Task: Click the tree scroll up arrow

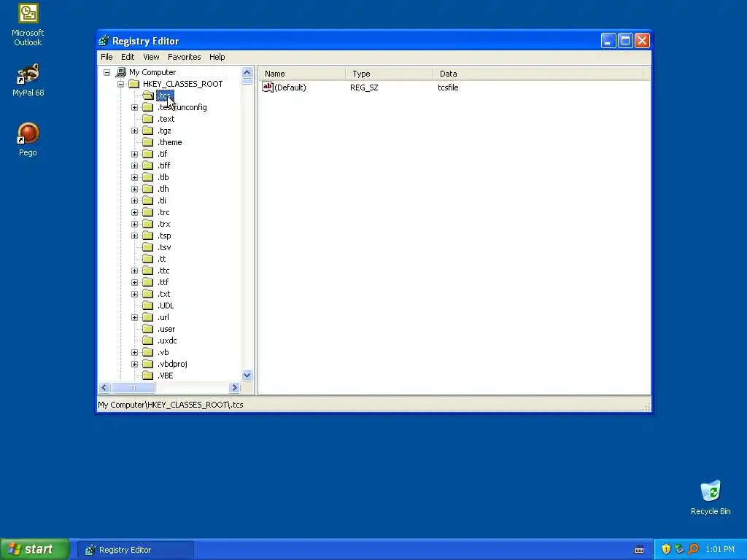Action: 247,72
